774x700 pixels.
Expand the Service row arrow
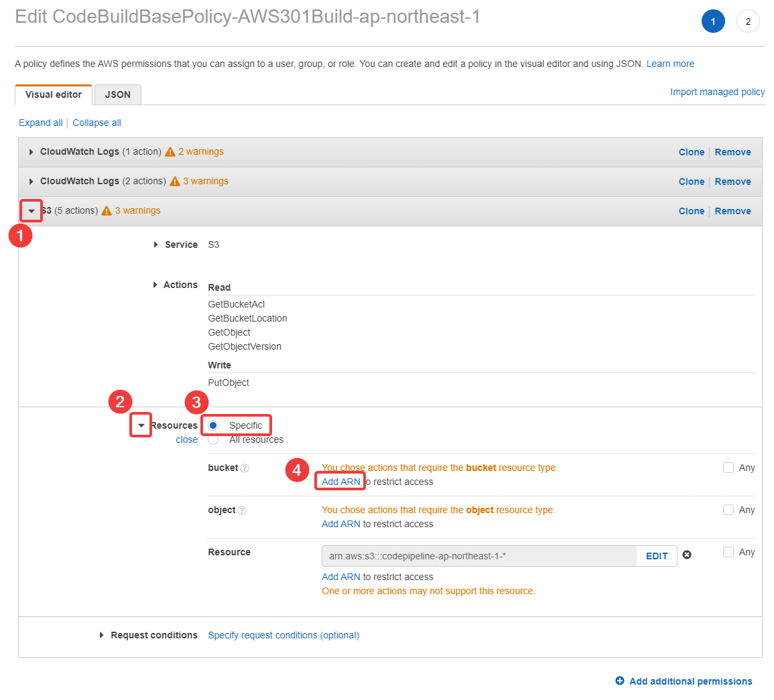click(155, 244)
